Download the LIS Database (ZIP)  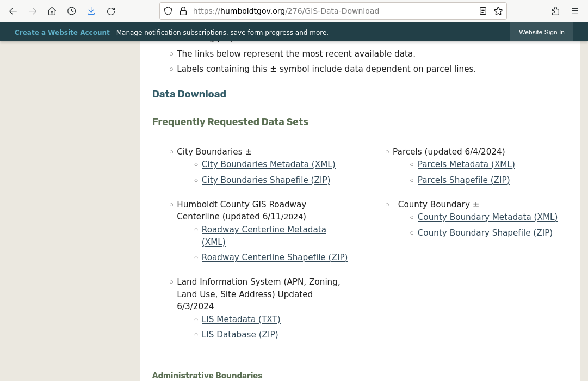[x=239, y=335]
